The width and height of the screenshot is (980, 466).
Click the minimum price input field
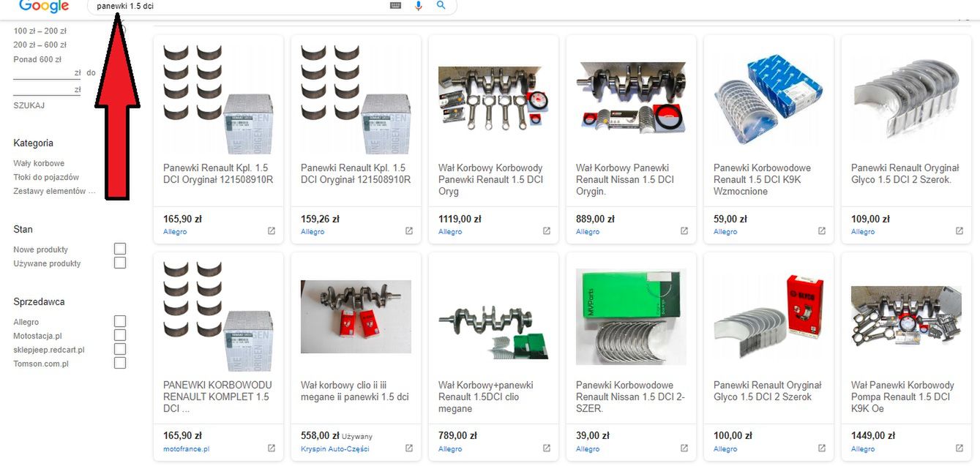click(x=47, y=72)
